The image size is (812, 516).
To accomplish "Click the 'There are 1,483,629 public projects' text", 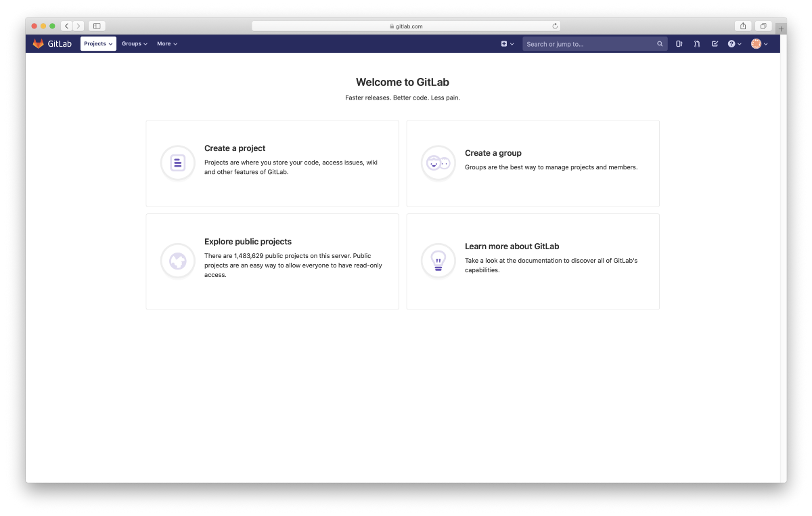I will point(293,265).
